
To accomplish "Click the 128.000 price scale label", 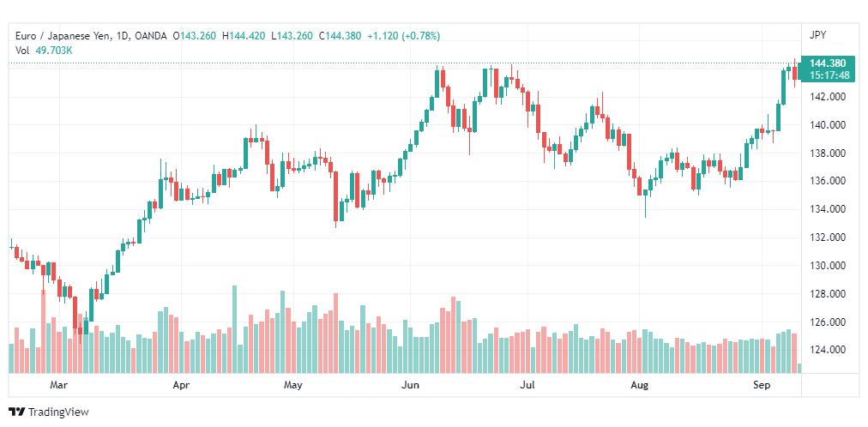I will pos(827,294).
